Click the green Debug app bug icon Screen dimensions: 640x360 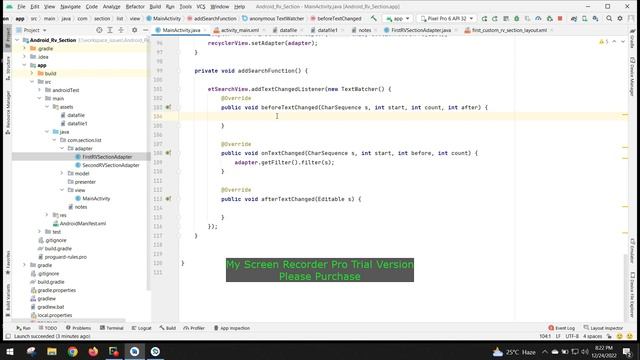[x=516, y=18]
